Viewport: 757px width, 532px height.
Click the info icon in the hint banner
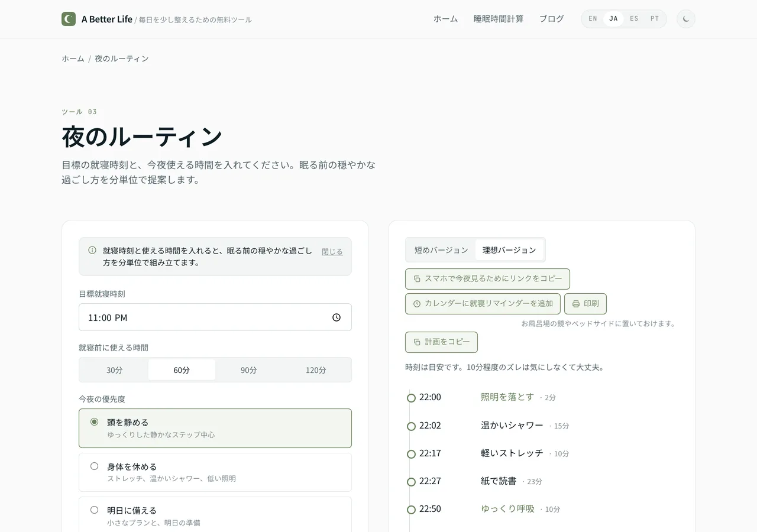click(92, 250)
